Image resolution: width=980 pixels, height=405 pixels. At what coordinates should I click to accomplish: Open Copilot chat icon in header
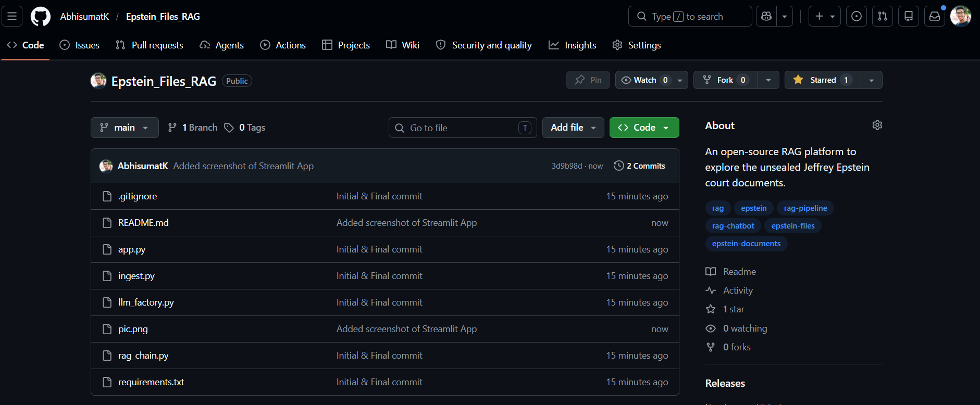[766, 16]
